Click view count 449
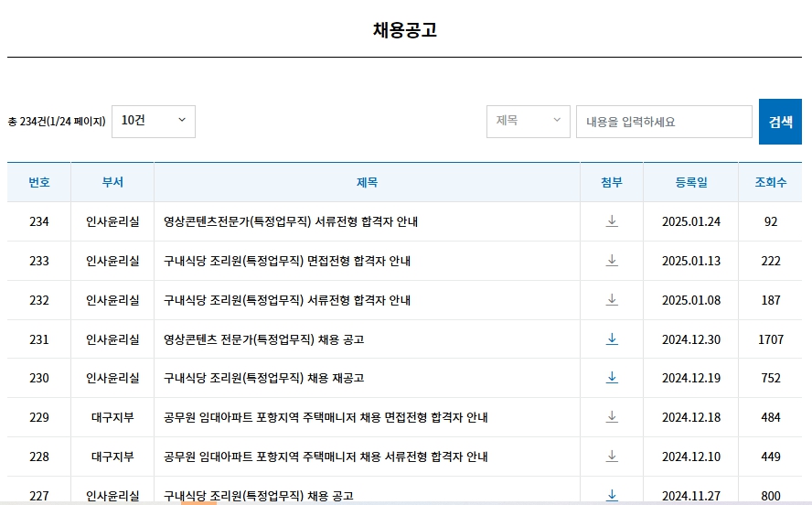Viewport: 812px width, 505px height. [x=771, y=457]
